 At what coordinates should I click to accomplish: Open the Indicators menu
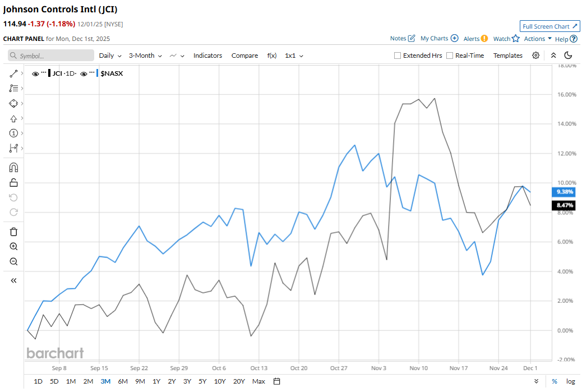pos(207,56)
